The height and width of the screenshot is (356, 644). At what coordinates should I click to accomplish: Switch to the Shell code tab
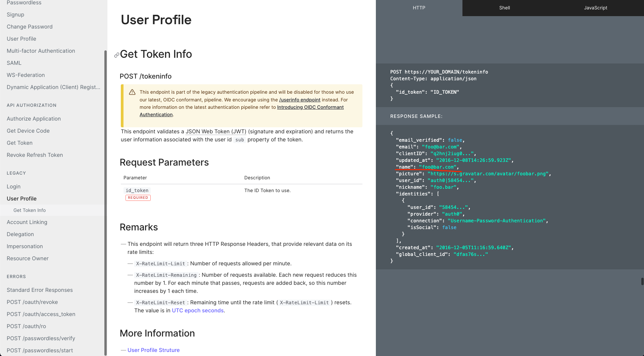tap(504, 7)
